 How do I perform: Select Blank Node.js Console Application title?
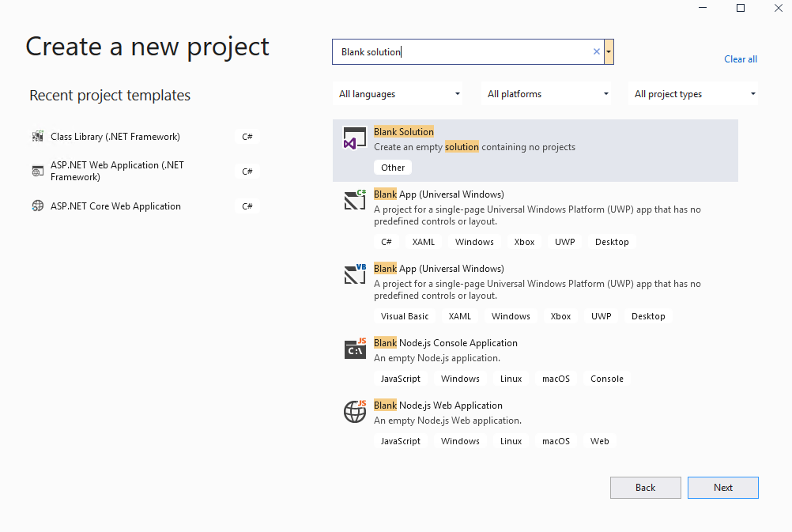(x=446, y=343)
